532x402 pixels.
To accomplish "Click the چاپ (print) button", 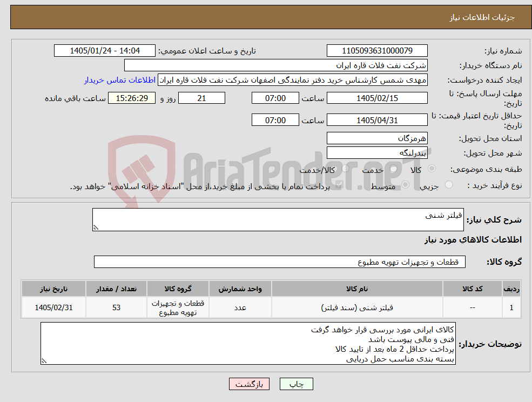I will pos(296,384).
